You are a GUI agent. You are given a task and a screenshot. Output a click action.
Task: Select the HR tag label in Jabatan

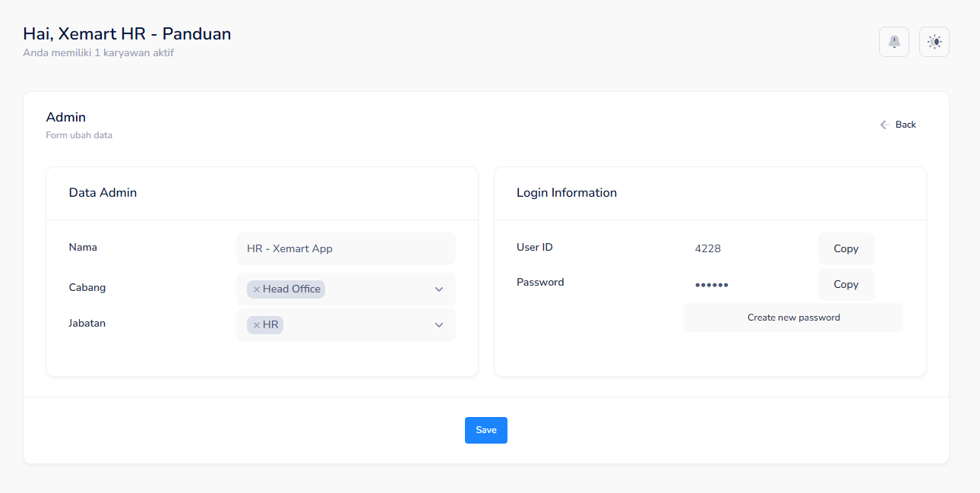[270, 325]
